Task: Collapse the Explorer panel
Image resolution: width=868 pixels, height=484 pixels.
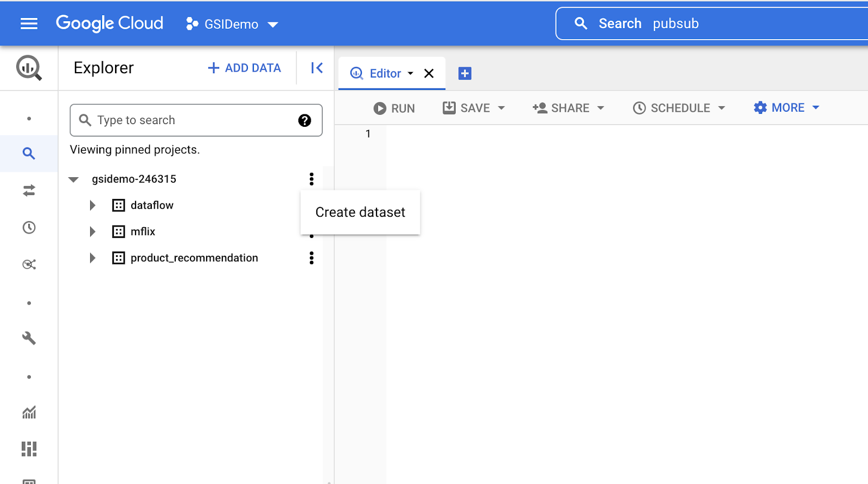Action: point(317,68)
